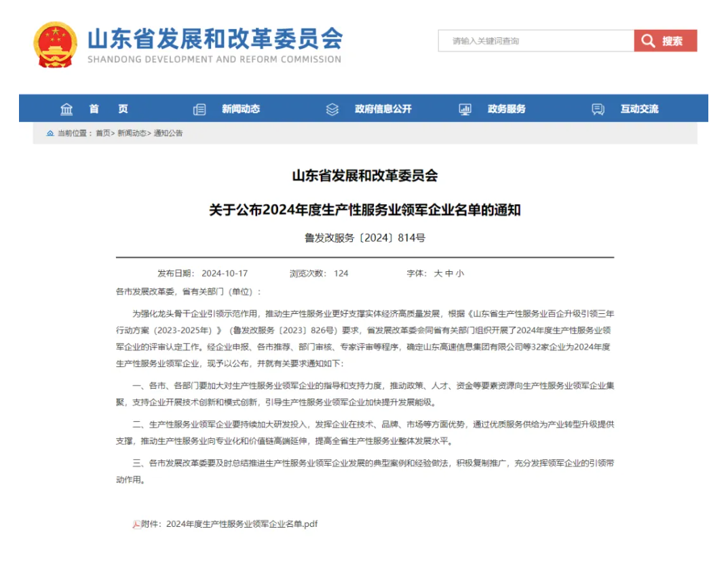Click the national emblem logo
The height and width of the screenshot is (571, 728).
[x=56, y=44]
